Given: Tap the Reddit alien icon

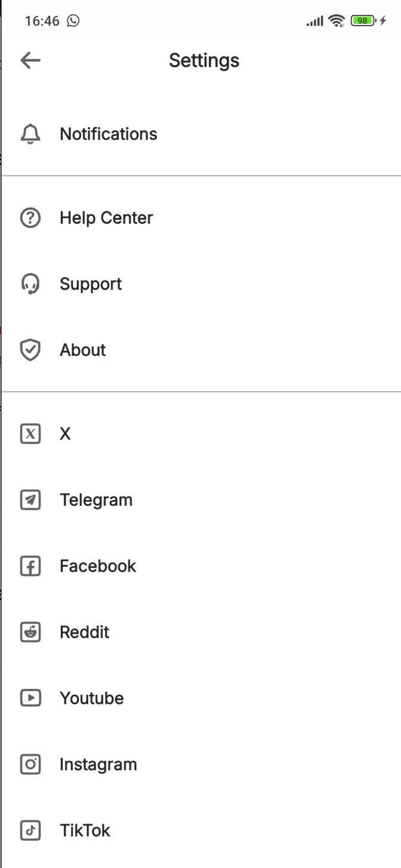Looking at the screenshot, I should (x=30, y=632).
